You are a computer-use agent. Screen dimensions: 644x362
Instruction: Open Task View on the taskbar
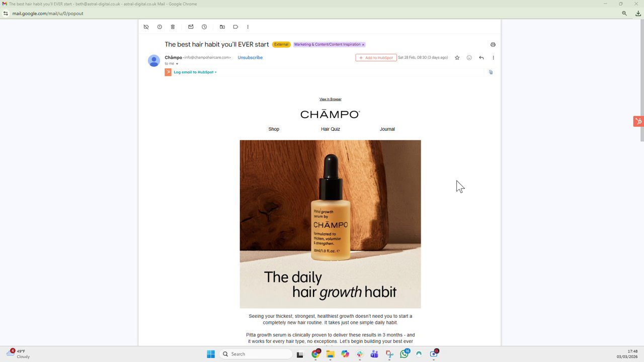(x=300, y=354)
